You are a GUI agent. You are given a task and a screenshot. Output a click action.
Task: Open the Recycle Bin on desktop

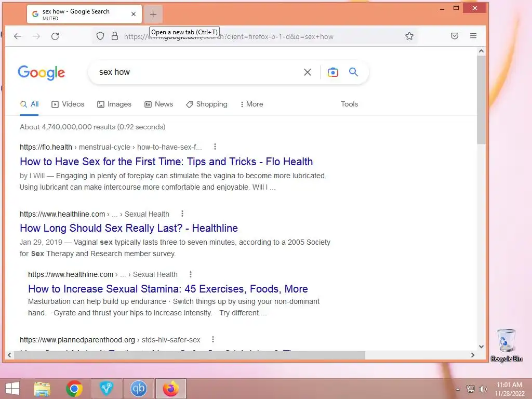click(506, 345)
